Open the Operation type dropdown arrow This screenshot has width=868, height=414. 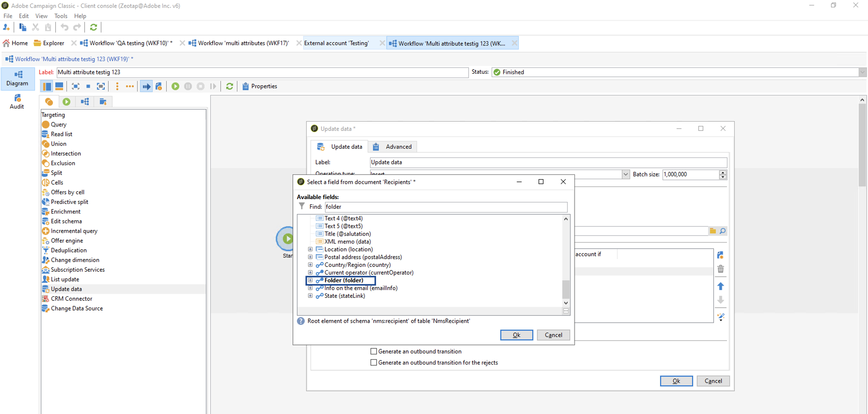(x=625, y=174)
